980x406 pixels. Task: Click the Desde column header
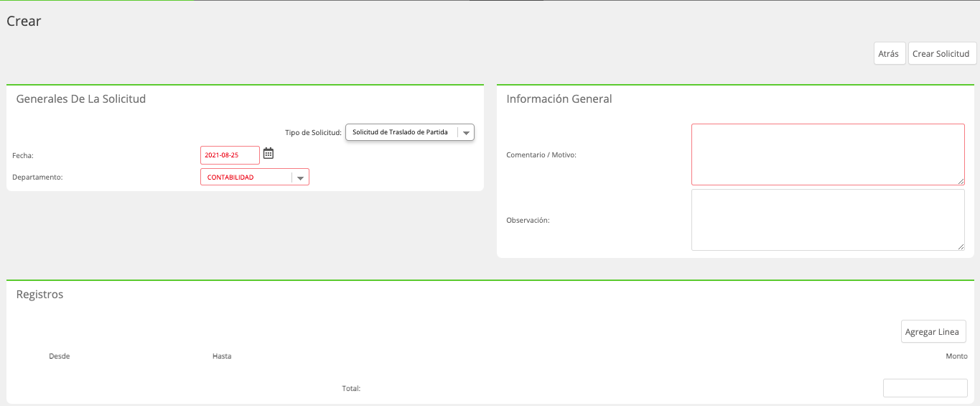point(60,356)
